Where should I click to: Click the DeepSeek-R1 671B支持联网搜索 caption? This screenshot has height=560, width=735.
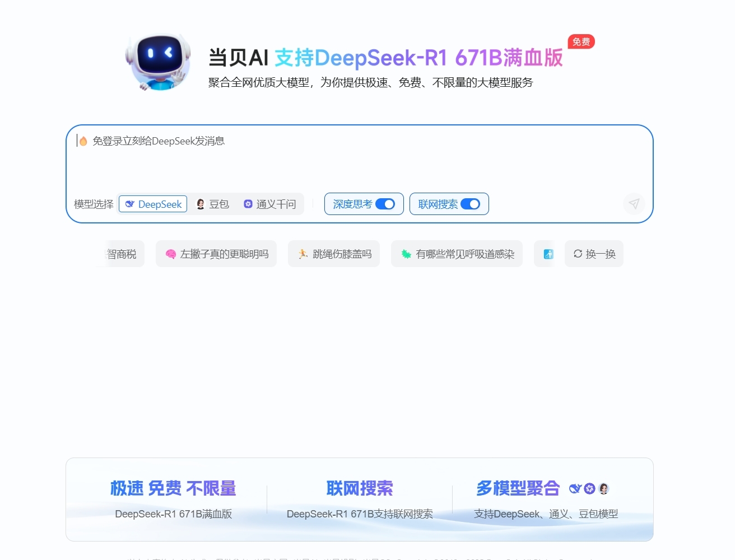point(360,514)
